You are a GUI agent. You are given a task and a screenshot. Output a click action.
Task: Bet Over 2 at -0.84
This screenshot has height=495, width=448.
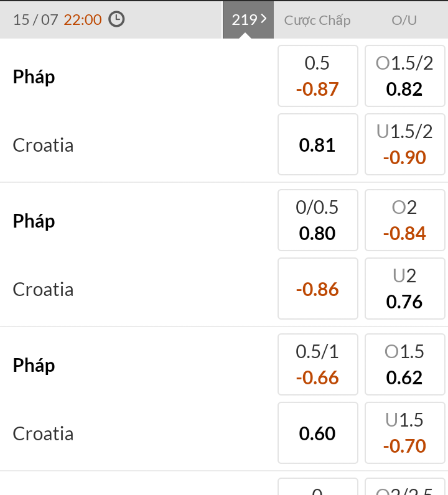point(404,220)
